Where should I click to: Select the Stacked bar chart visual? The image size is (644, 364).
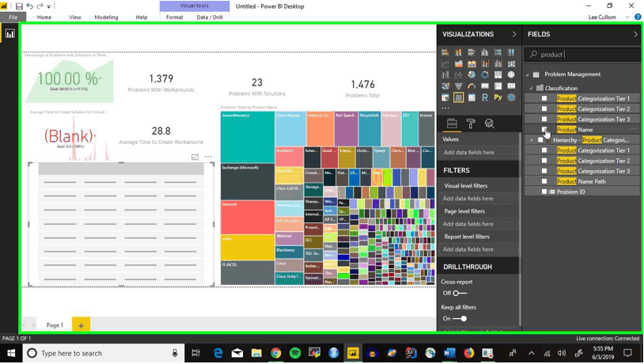[x=445, y=52]
